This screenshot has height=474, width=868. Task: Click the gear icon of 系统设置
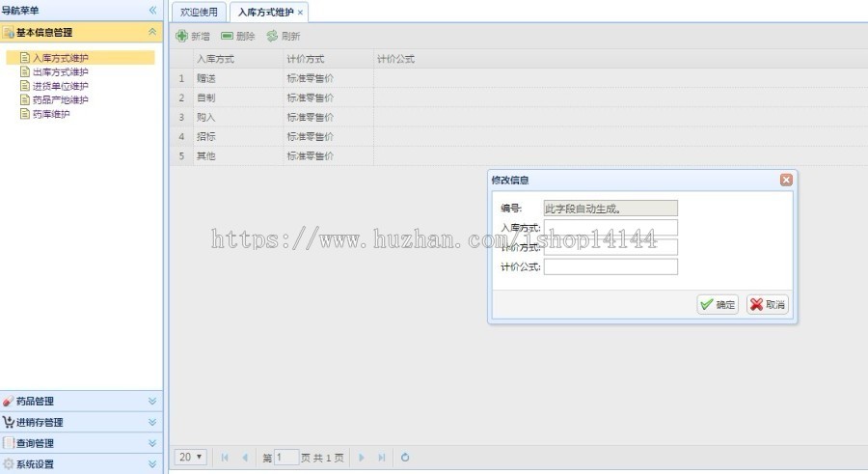point(8,464)
